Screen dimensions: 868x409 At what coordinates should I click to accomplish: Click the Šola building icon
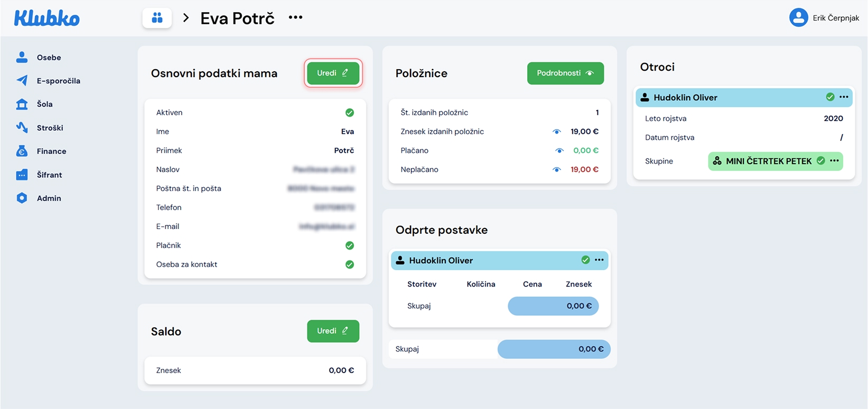[22, 104]
